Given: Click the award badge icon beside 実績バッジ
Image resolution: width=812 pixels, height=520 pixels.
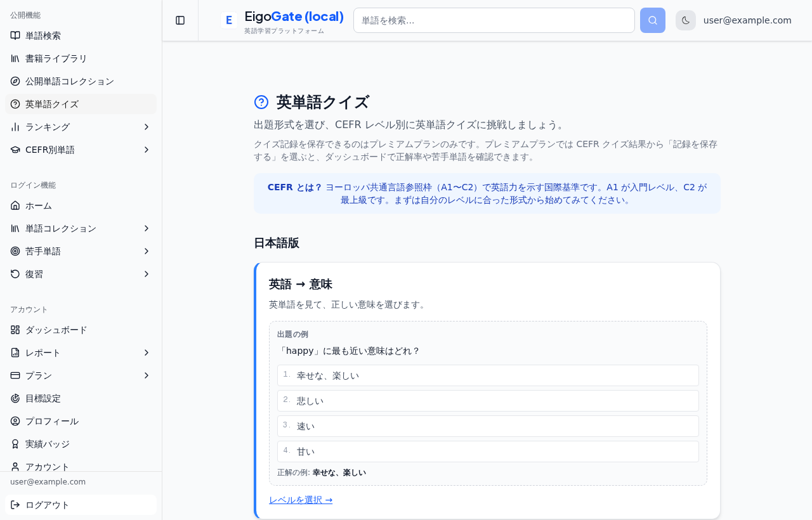Looking at the screenshot, I should click(x=15, y=444).
